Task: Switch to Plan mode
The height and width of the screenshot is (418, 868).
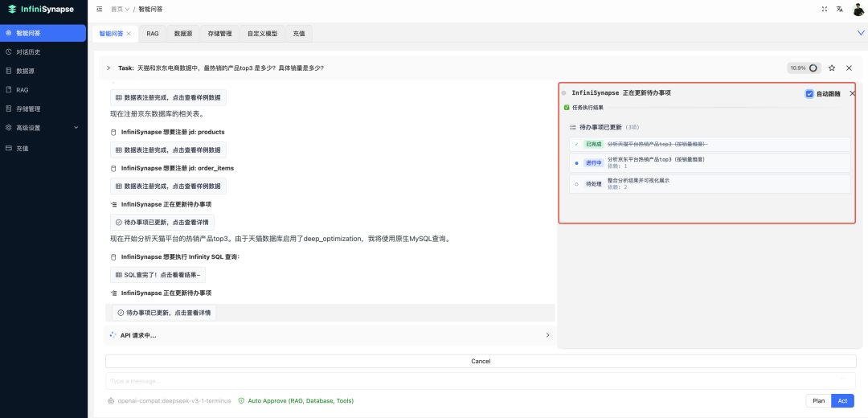Action: (818, 401)
